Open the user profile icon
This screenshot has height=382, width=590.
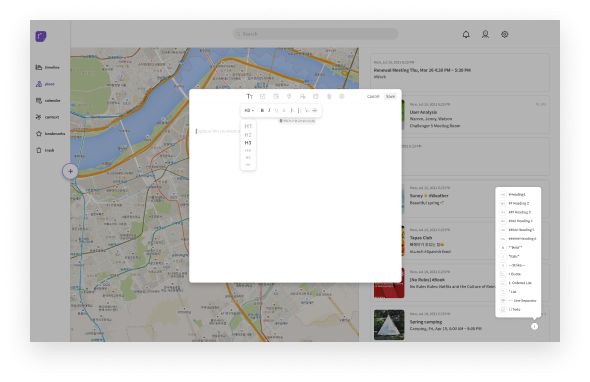pyautogui.click(x=485, y=34)
